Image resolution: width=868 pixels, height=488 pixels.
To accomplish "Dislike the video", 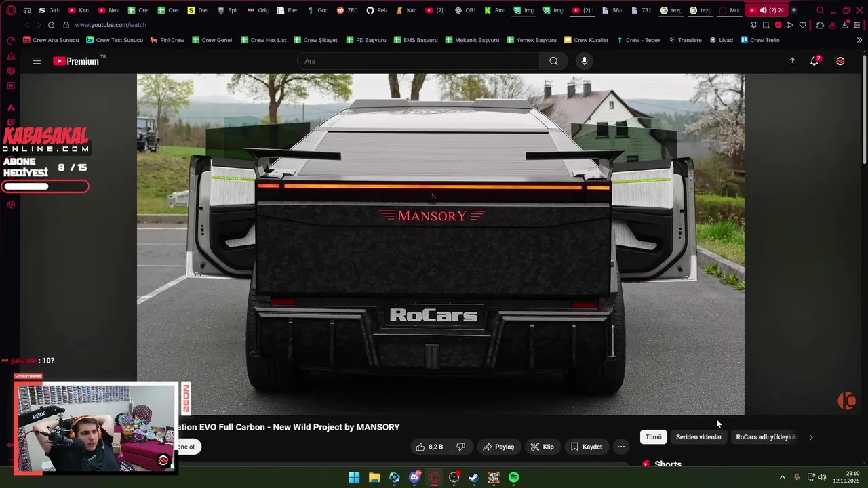I will (x=461, y=447).
